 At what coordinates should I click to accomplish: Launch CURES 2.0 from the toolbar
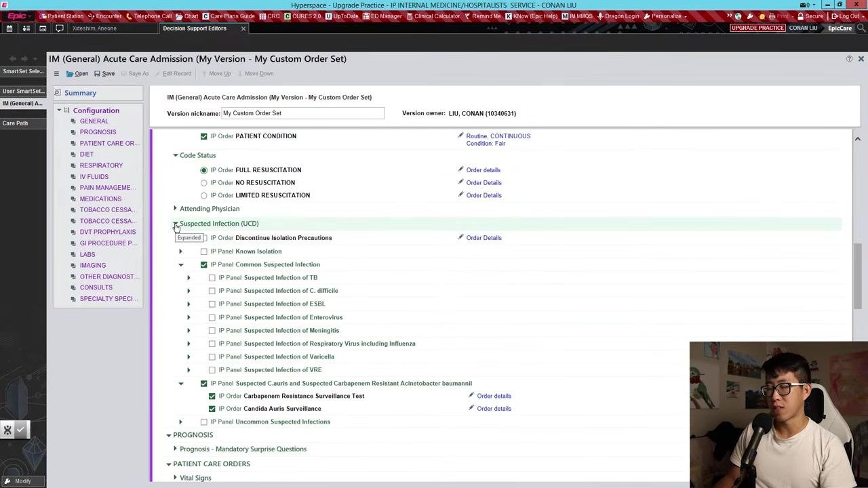(x=302, y=16)
